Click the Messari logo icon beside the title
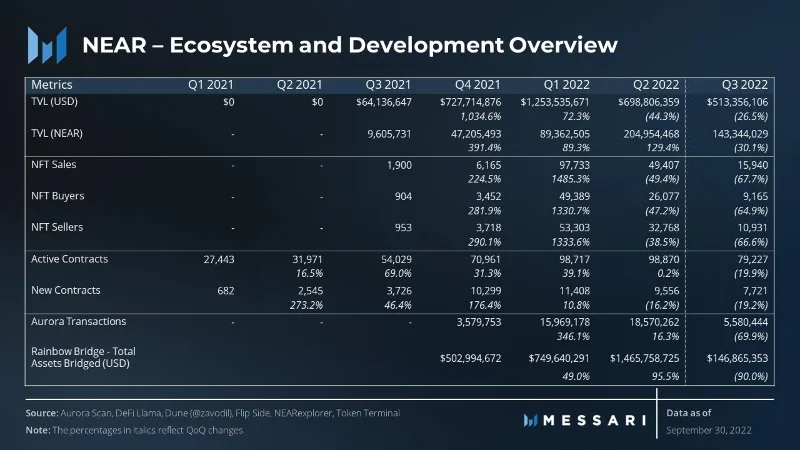The height and width of the screenshot is (450, 800). [47, 45]
